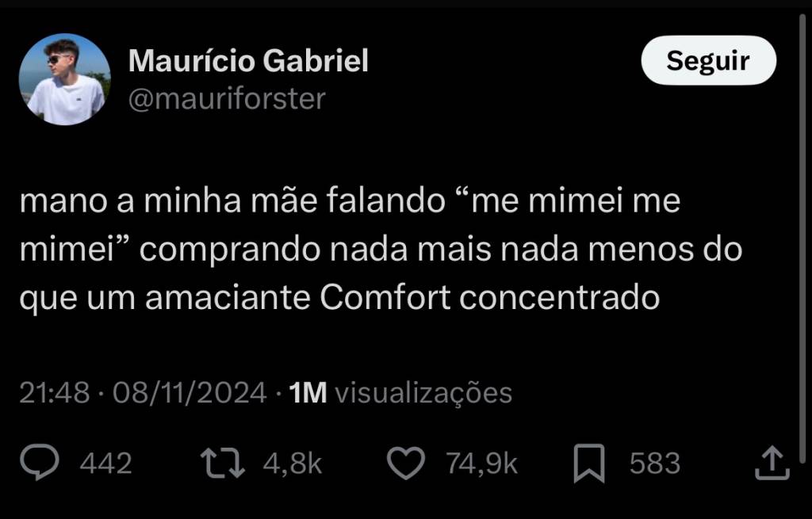Image resolution: width=812 pixels, height=519 pixels.
Task: Open Maurício Gabriel's profile picture
Action: [x=65, y=79]
